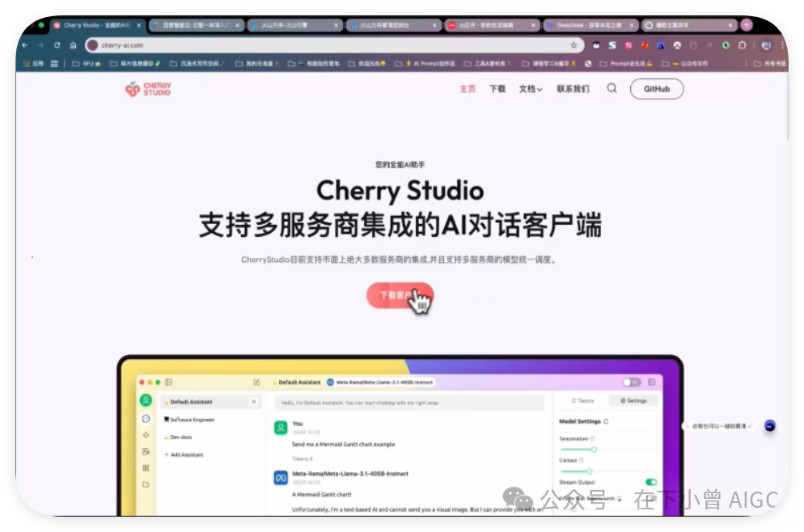Select Default Assistant in the assistant list

click(211, 402)
